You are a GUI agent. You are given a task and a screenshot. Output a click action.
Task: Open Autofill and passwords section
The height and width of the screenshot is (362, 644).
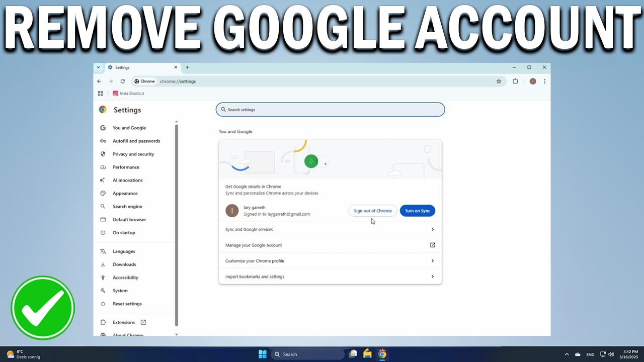click(x=136, y=141)
